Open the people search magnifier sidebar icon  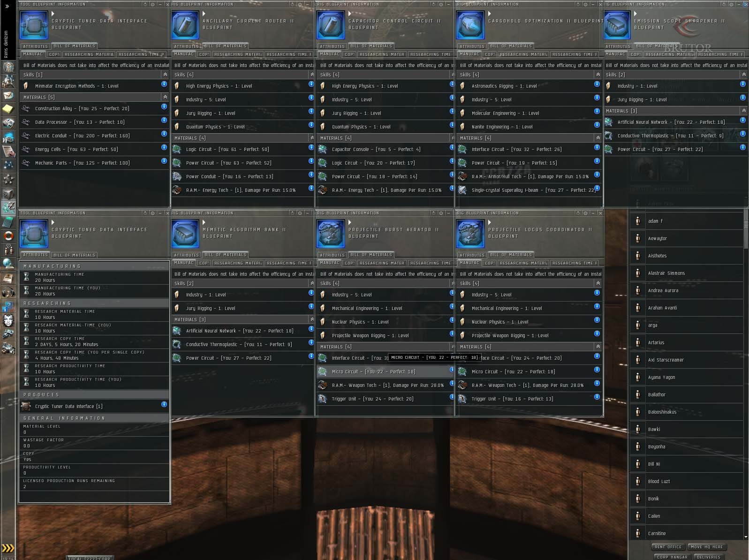8,81
